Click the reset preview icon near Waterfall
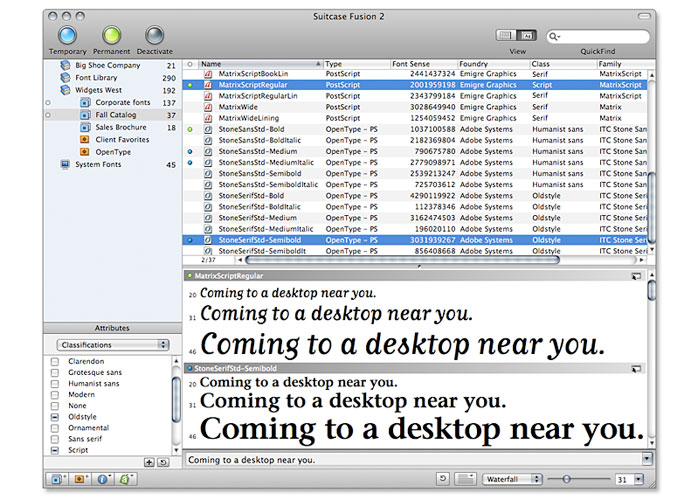Viewport: 698px width, 500px height. click(443, 479)
